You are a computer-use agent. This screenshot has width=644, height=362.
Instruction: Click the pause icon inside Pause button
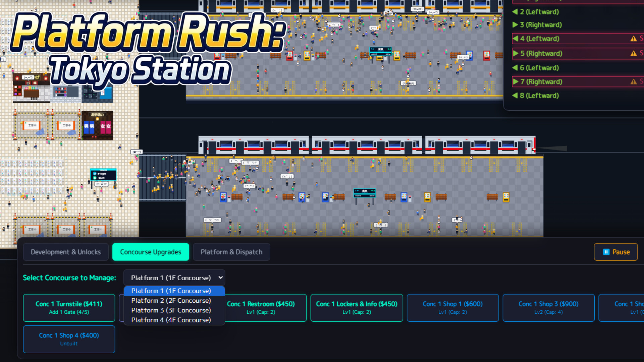click(x=606, y=252)
